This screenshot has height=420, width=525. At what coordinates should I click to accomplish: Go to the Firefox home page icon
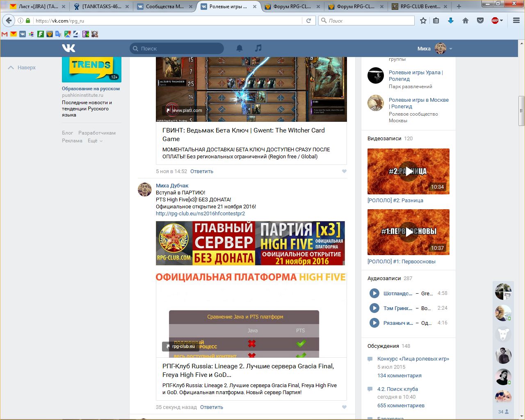click(465, 21)
